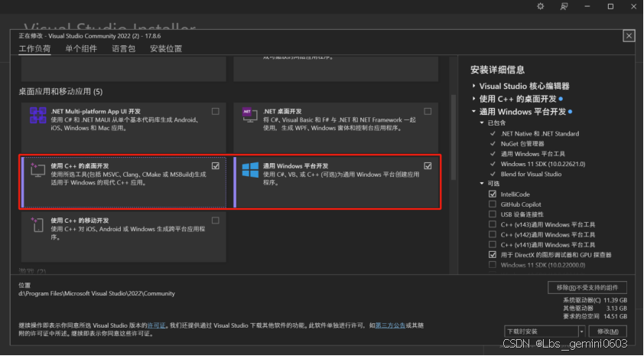Select Windows 11 SDK (10.0.22621.0) included item

click(543, 164)
